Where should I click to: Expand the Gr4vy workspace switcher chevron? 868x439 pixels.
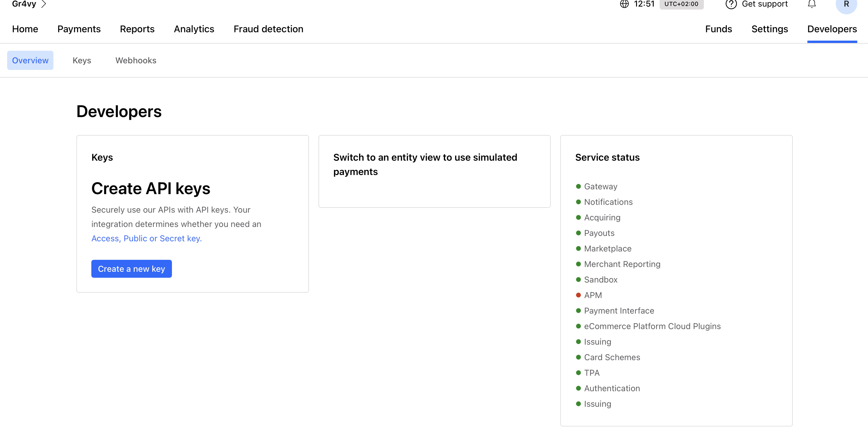click(44, 4)
